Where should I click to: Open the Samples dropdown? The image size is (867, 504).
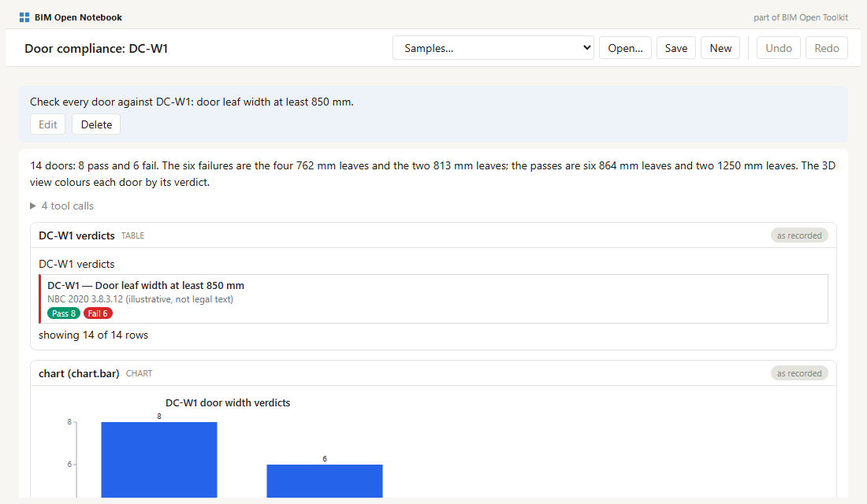(x=493, y=48)
